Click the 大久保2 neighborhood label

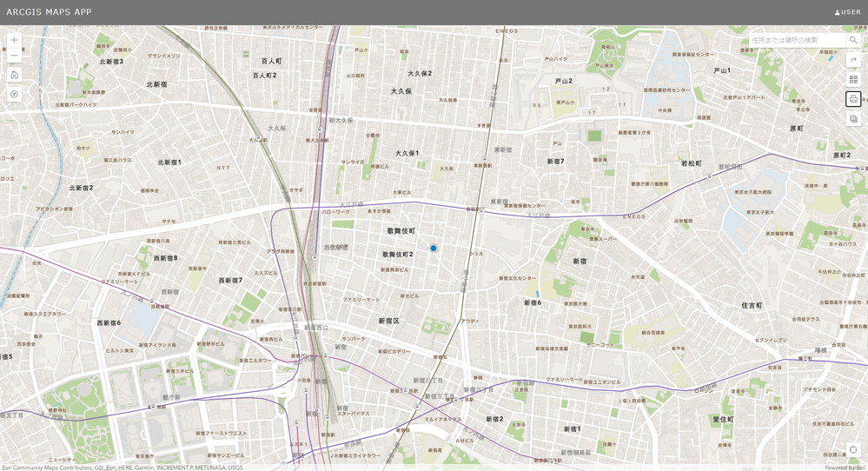420,74
